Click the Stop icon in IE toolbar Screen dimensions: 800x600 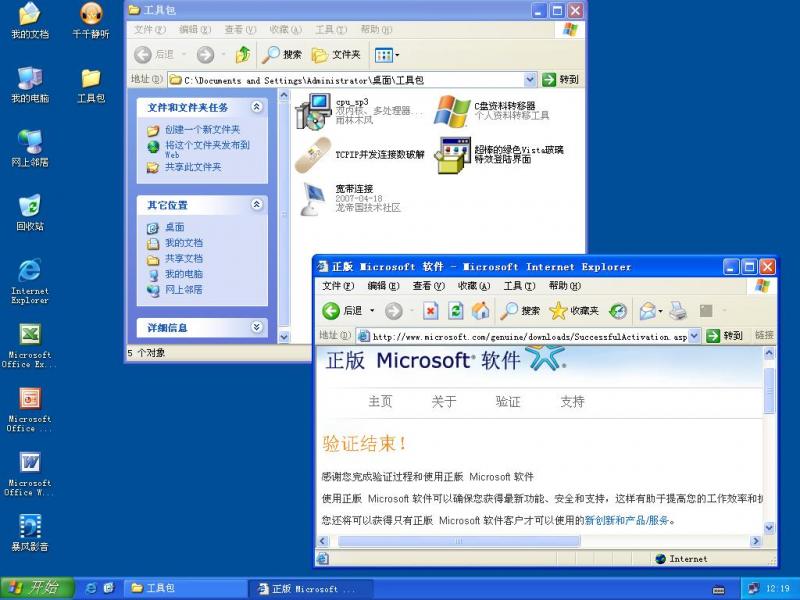pyautogui.click(x=431, y=311)
